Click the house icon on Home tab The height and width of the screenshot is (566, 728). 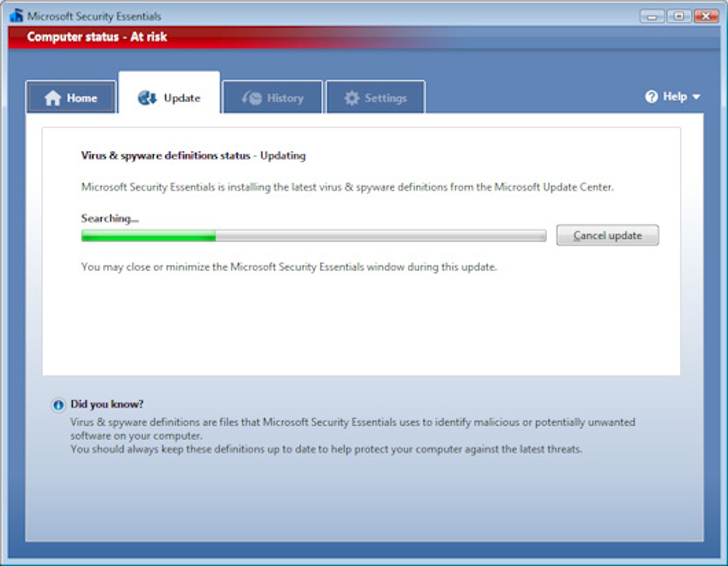tap(52, 98)
